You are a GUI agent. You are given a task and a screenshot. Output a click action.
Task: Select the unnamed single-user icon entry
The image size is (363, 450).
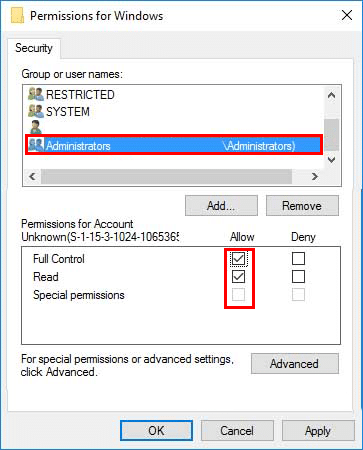click(35, 128)
